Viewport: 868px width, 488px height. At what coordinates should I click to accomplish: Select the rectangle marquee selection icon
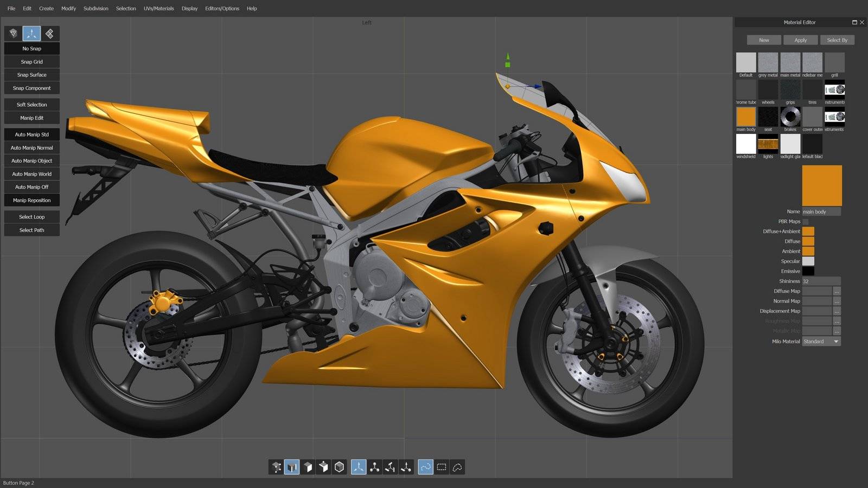(x=442, y=467)
